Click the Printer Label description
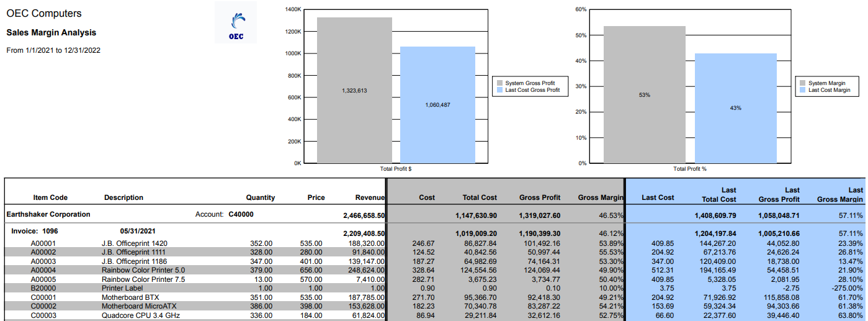 tap(122, 288)
